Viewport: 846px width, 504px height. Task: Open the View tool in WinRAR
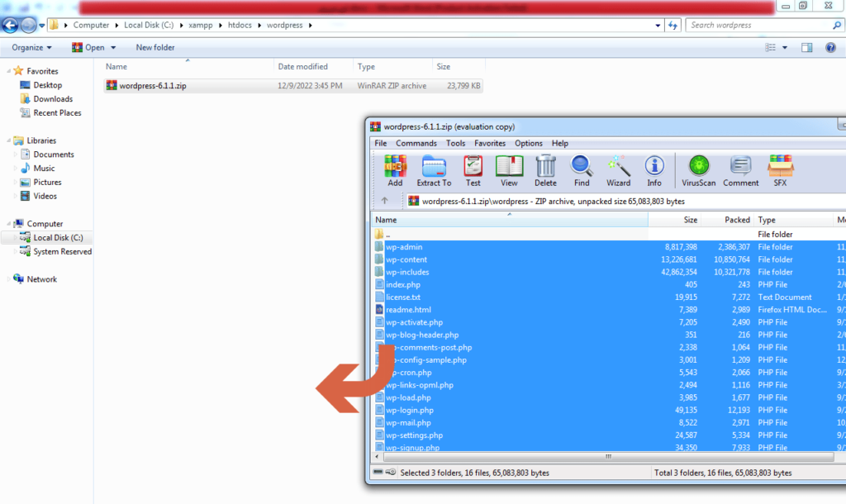(509, 170)
